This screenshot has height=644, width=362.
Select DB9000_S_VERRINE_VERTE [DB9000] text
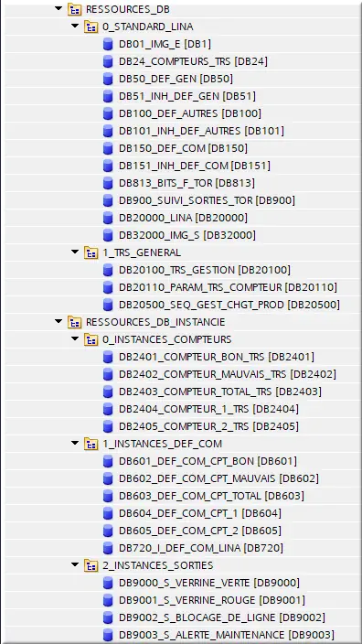[x=209, y=583]
